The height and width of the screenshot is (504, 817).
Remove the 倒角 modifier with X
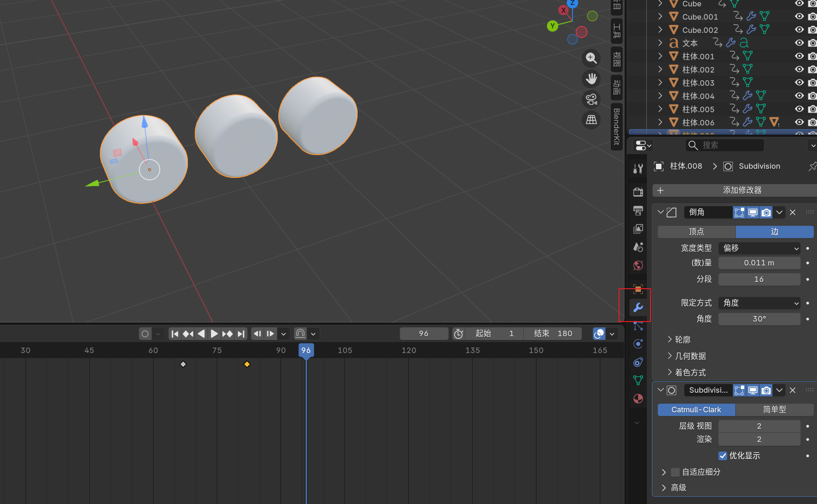[x=792, y=212]
